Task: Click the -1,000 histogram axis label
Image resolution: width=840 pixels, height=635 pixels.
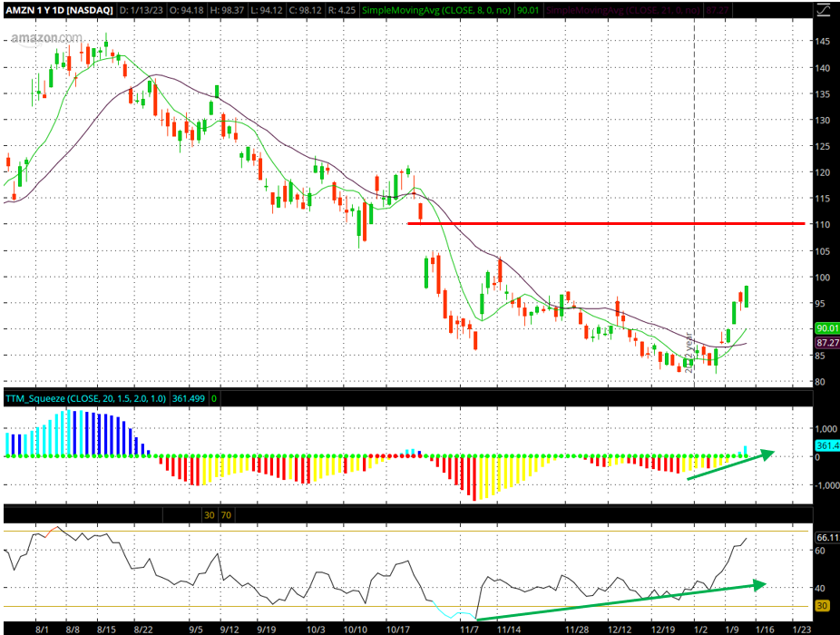Action: (825, 485)
